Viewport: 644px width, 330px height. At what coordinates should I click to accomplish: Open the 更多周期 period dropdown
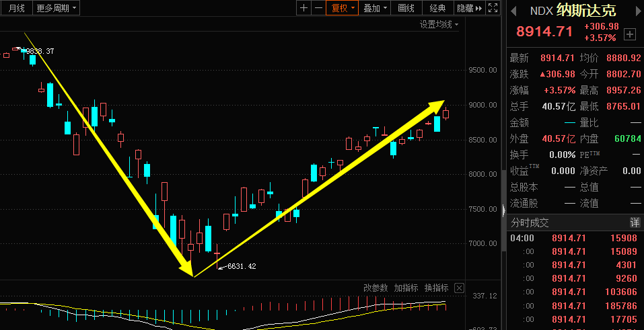click(57, 8)
